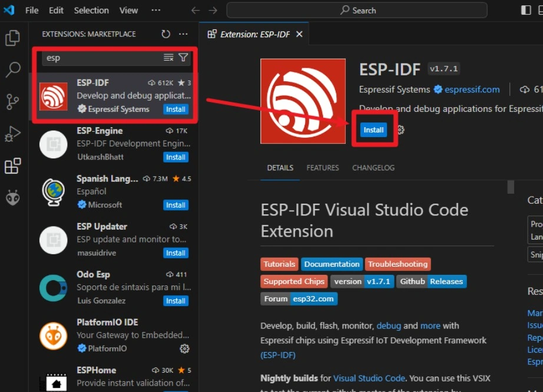Image resolution: width=543 pixels, height=392 pixels.
Task: Switch to the CHANGELOG tab
Action: pyautogui.click(x=373, y=168)
